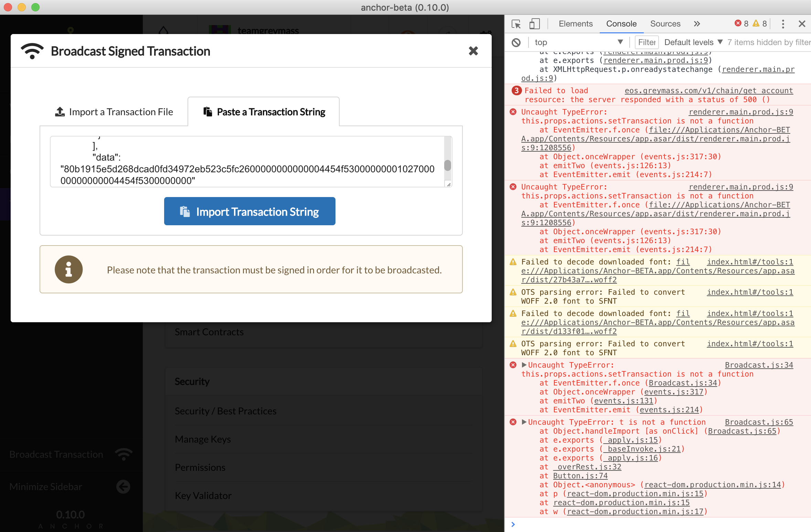Screen dimensions: 811x532
Task: Close the Broadcast Signed Transaction modal
Action: coord(473,51)
